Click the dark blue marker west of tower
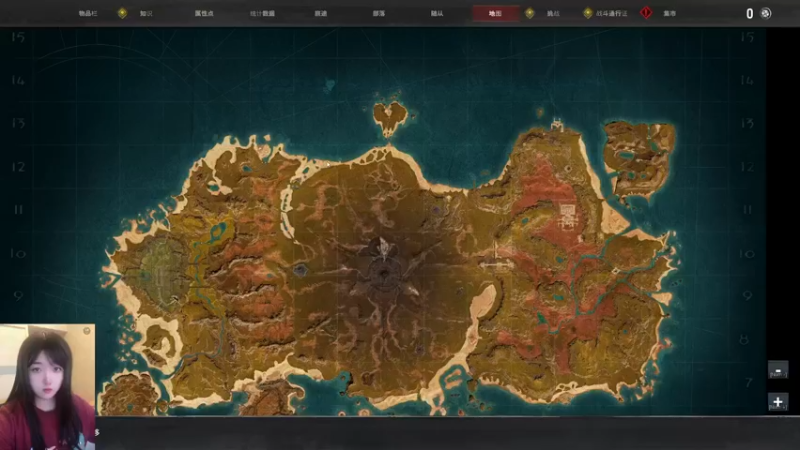The height and width of the screenshot is (450, 800). (301, 270)
